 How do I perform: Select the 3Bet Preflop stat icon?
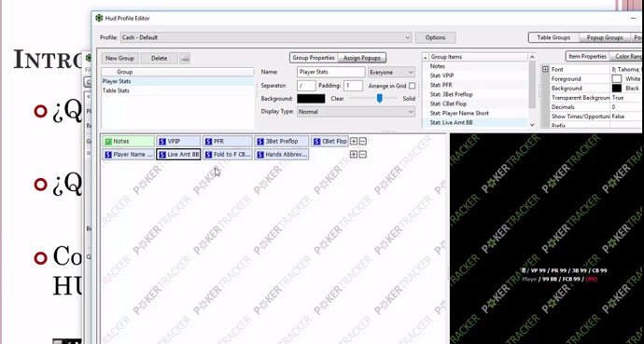260,142
